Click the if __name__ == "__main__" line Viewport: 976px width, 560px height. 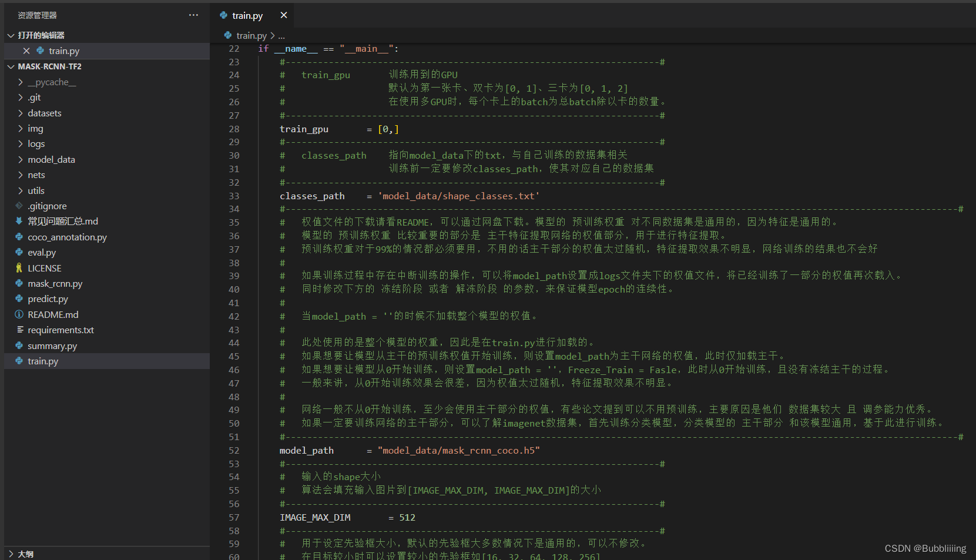click(x=328, y=49)
